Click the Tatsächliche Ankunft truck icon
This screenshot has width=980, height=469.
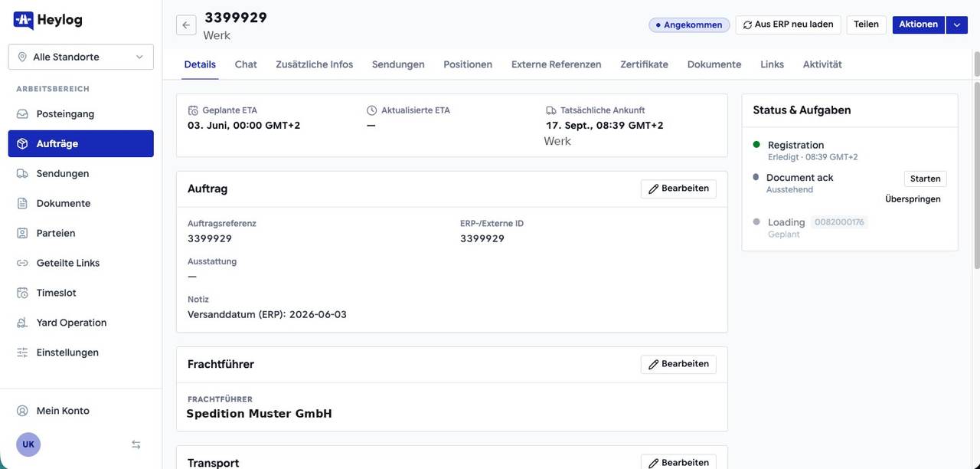(x=551, y=110)
